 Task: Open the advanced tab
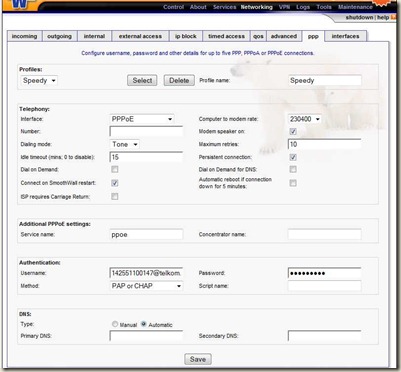284,36
